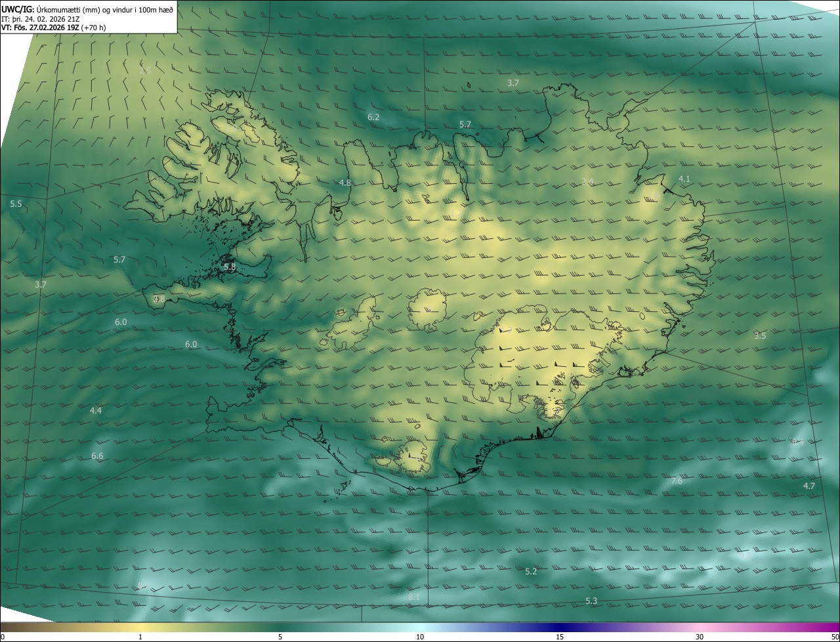
Task: Click the "UWC/IG: Úrkomumætti (mm)" title line
Action: pos(87,9)
